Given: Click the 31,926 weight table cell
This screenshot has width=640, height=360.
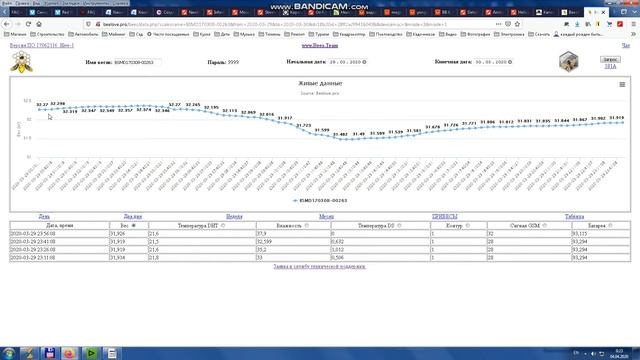Looking at the screenshot, I should [129, 234].
